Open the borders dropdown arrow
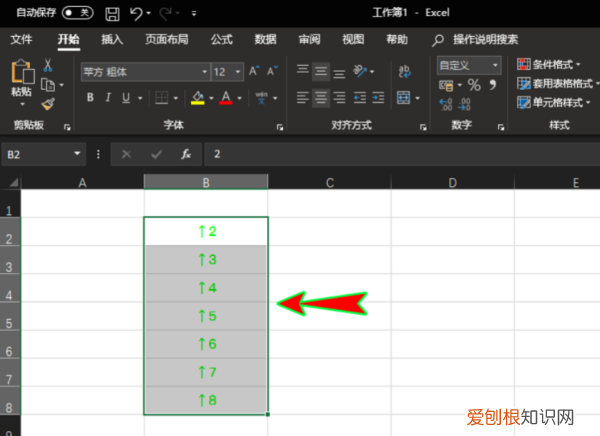Viewport: 600px width, 436px height. [x=176, y=98]
